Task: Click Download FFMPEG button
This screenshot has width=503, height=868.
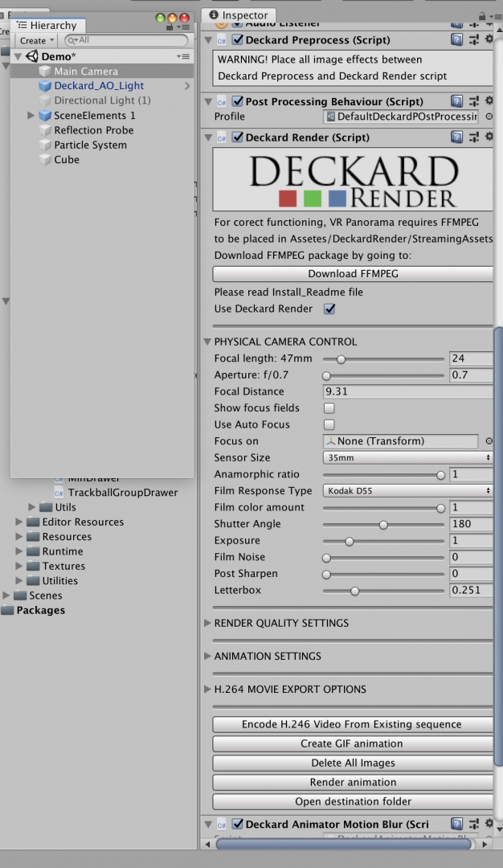Action: 353,274
